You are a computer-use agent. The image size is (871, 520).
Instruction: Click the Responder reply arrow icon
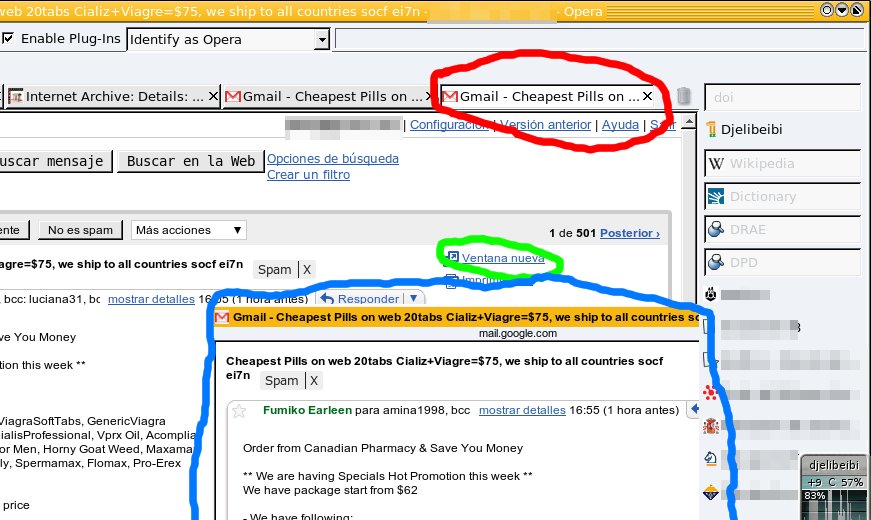[x=327, y=299]
